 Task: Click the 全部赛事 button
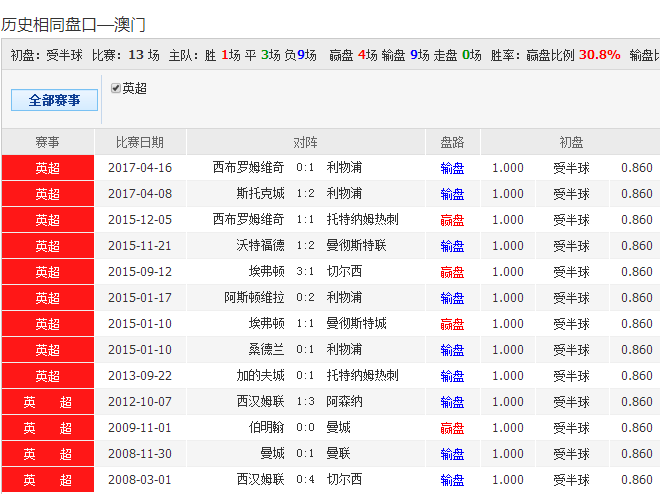click(54, 100)
